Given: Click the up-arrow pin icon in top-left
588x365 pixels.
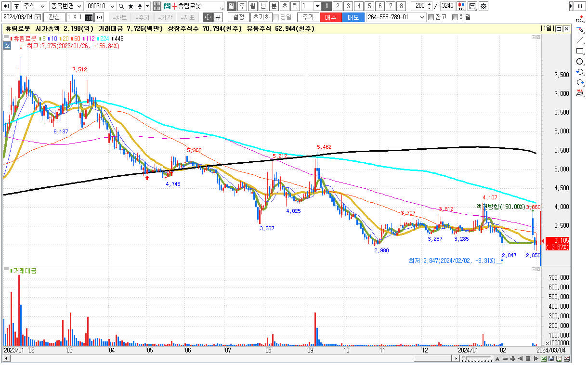Looking at the screenshot, I should (x=16, y=6).
